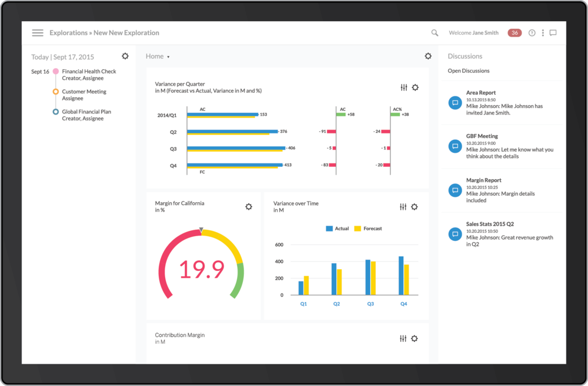
Task: Open filter icon on Contribution Margin widget
Action: click(x=404, y=338)
